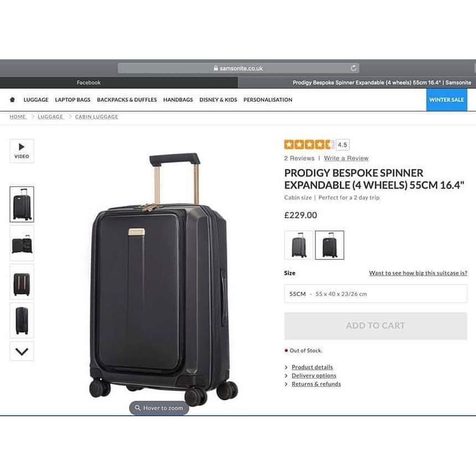Open the BACKPACKS & DUFFLES menu

[127, 100]
